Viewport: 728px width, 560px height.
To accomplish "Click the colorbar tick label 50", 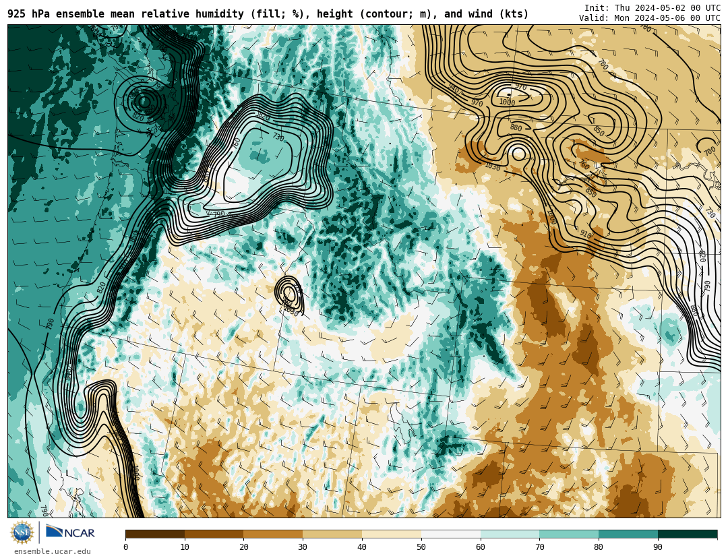I will 421,547.
